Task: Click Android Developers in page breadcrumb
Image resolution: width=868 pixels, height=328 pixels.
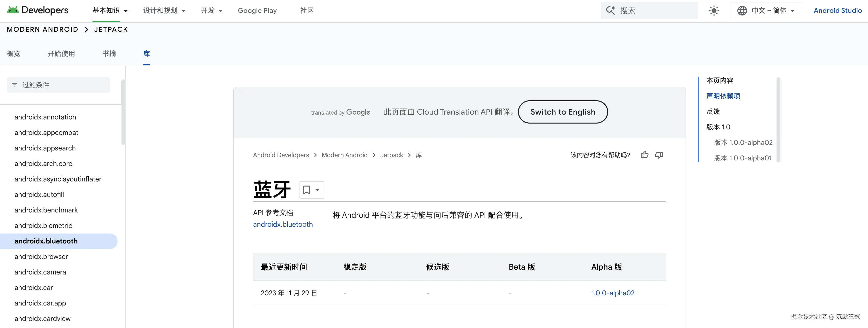Action: 281,155
